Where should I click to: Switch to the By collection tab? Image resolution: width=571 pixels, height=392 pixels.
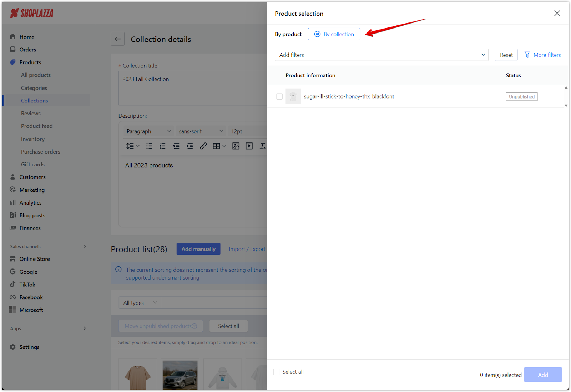pyautogui.click(x=334, y=34)
